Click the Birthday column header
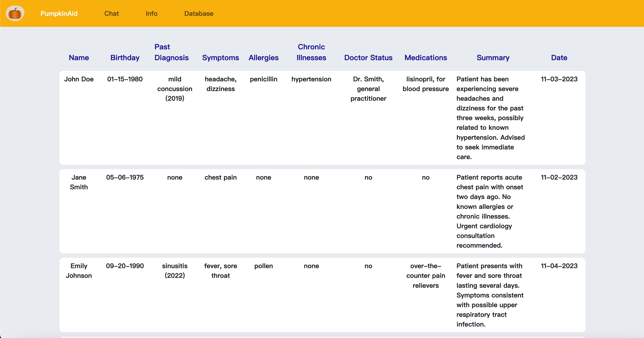The width and height of the screenshot is (644, 338). pos(125,58)
